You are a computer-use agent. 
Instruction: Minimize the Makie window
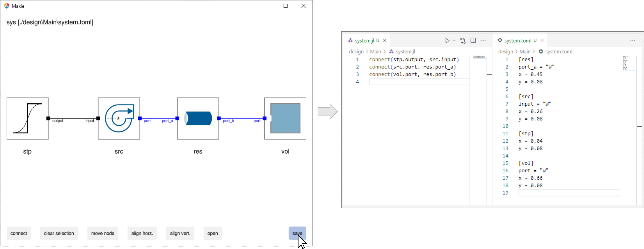(268, 6)
